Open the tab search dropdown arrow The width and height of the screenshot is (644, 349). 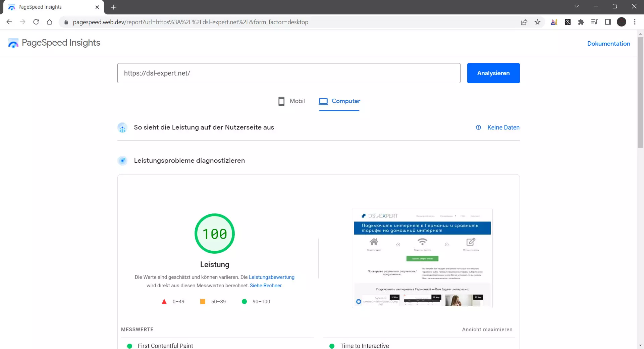point(577,6)
